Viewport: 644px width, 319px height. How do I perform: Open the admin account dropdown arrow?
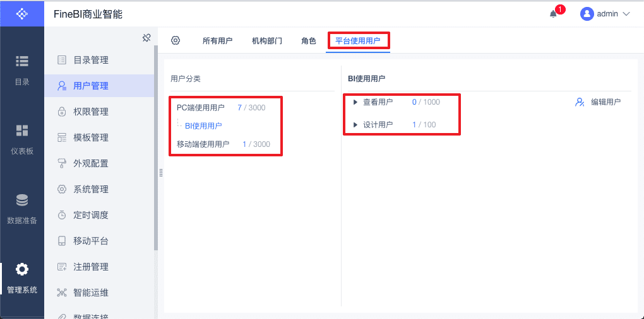point(626,14)
